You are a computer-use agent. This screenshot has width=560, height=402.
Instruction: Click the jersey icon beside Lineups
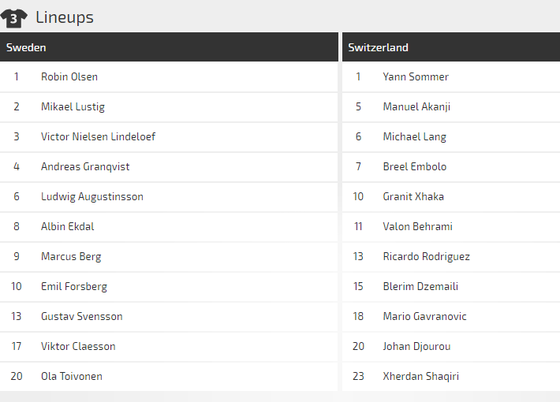14,18
